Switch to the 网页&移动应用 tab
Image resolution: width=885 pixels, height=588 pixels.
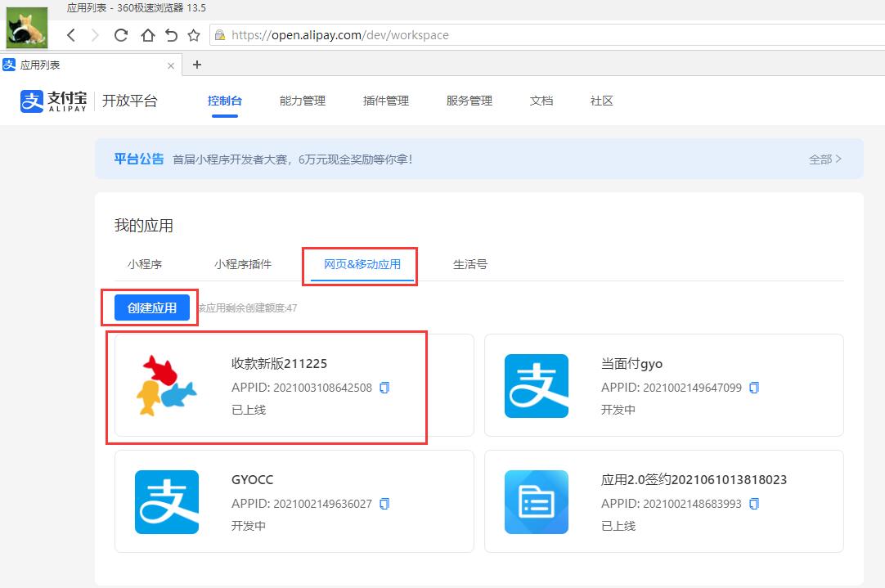click(x=362, y=264)
